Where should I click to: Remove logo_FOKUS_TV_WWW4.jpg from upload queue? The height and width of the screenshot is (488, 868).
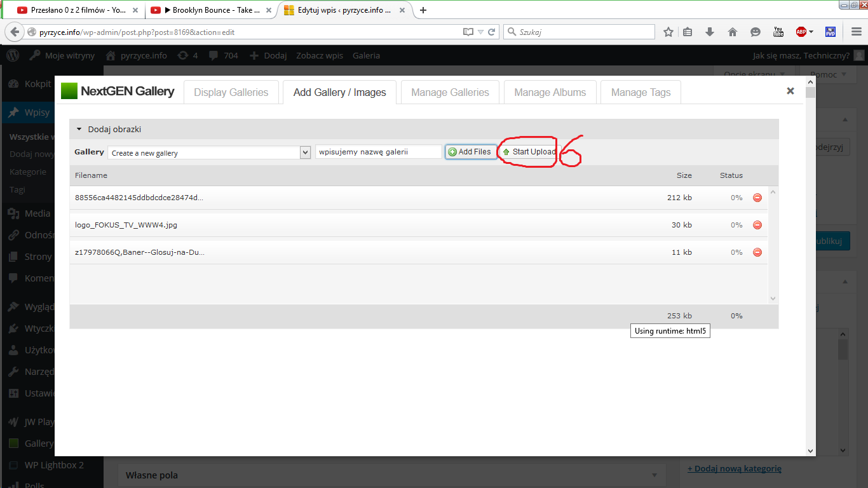[757, 225]
